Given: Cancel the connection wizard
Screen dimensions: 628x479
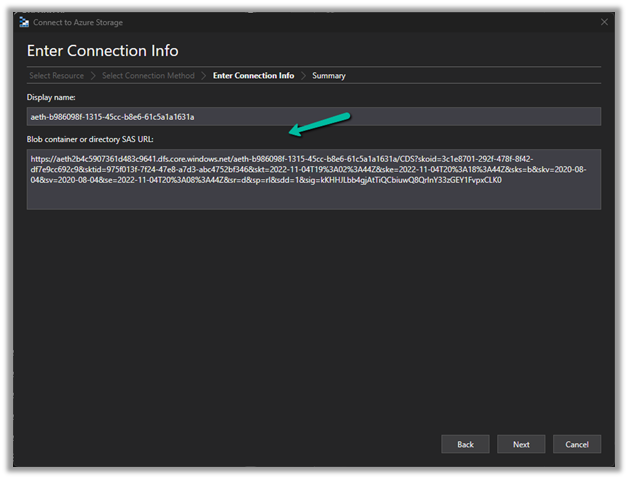Looking at the screenshot, I should click(576, 443).
